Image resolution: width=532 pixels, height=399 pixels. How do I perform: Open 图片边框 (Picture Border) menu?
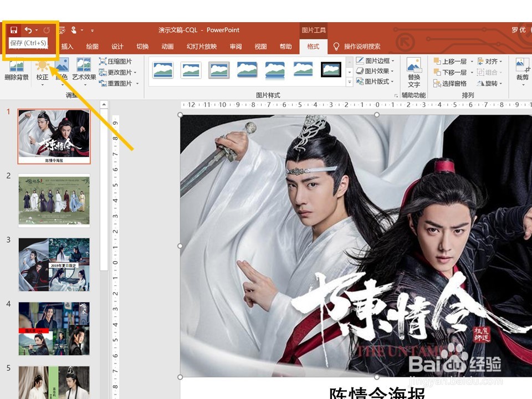click(x=375, y=61)
